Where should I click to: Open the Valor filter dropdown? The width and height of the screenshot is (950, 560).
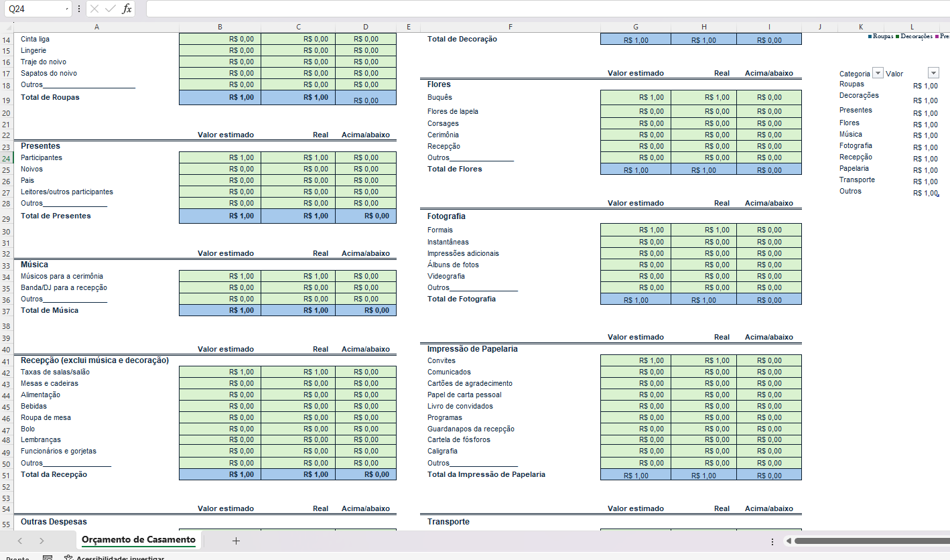pyautogui.click(x=933, y=73)
